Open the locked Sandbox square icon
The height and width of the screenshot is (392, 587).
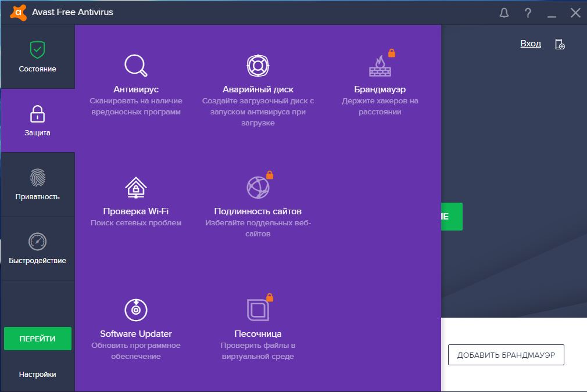click(x=257, y=310)
